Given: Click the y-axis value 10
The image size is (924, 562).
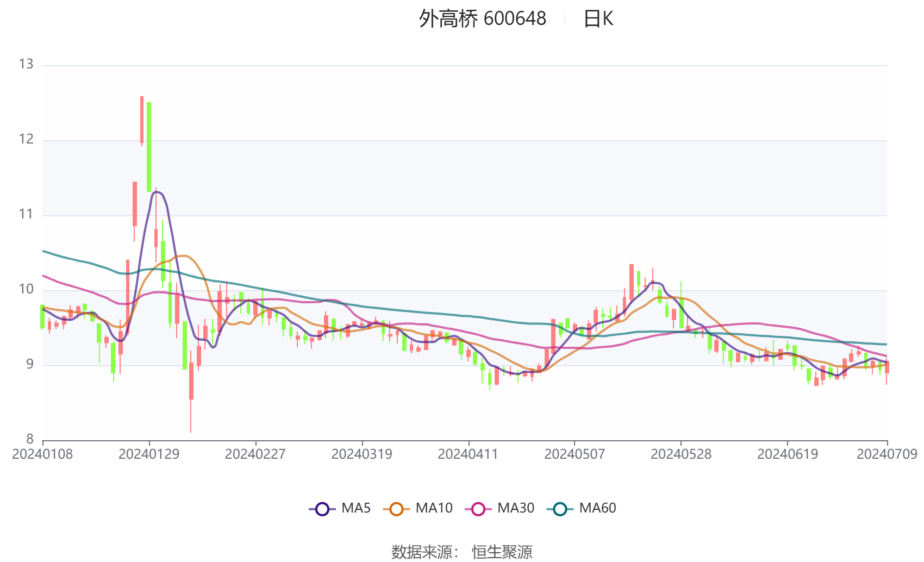Looking at the screenshot, I should pos(26,290).
